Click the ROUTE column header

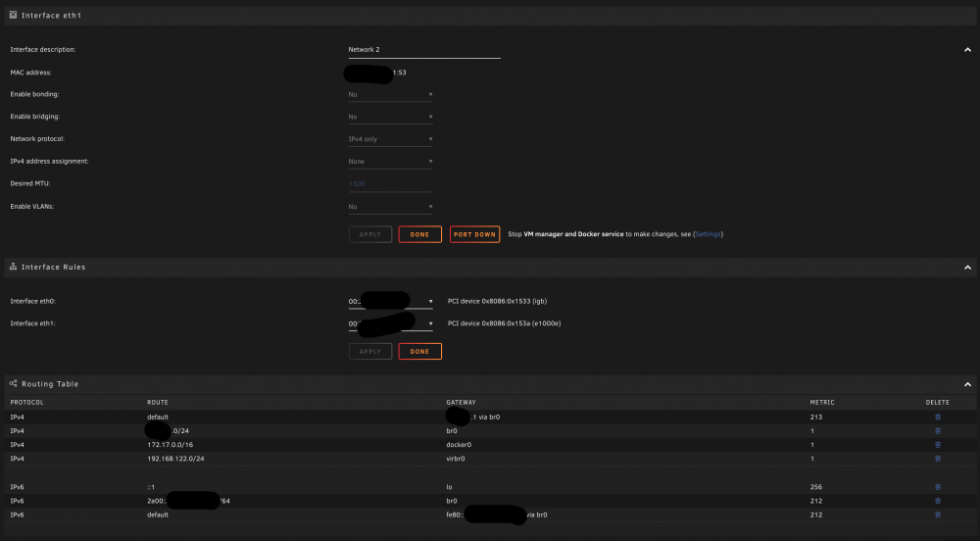click(158, 402)
